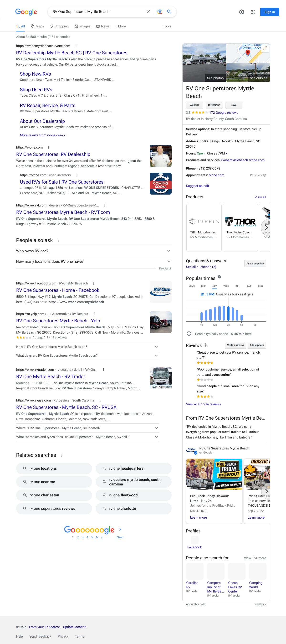The width and height of the screenshot is (286, 644).
Task: Open the Google apps grid icon
Action: click(x=252, y=12)
